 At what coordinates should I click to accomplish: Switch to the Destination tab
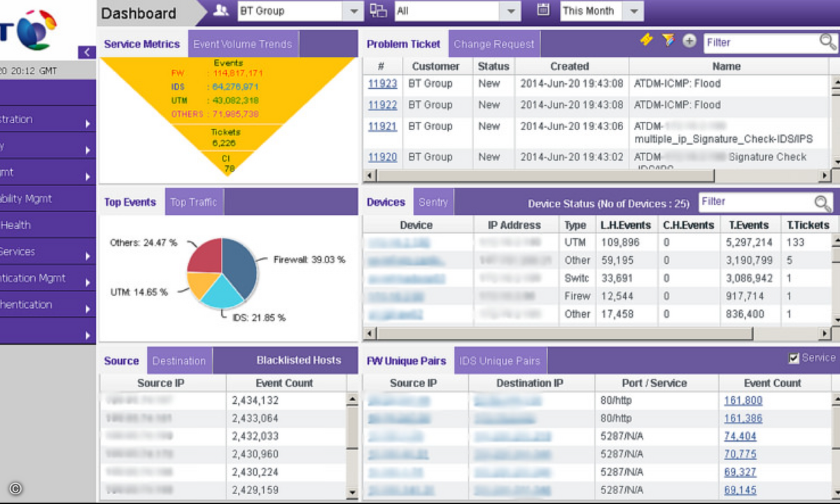179,360
